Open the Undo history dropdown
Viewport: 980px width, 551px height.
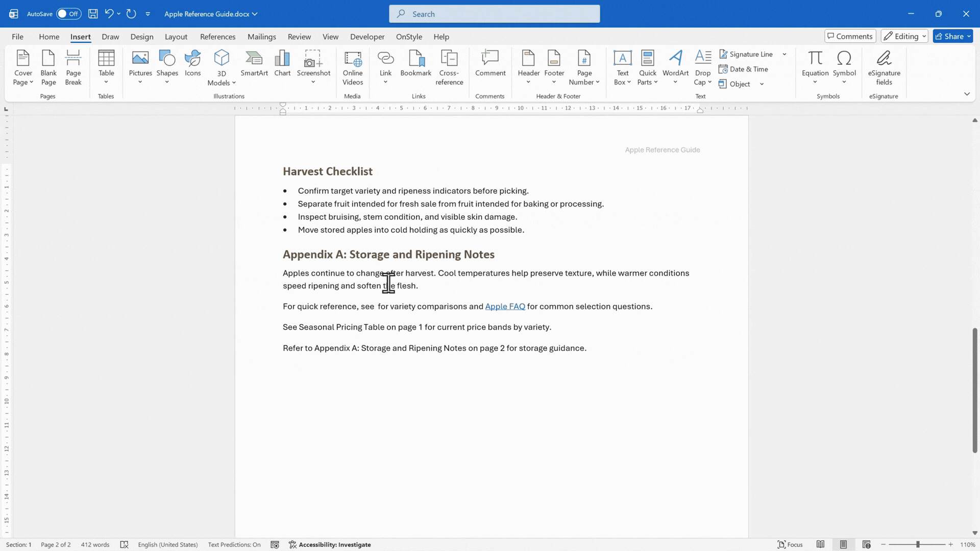pyautogui.click(x=118, y=14)
